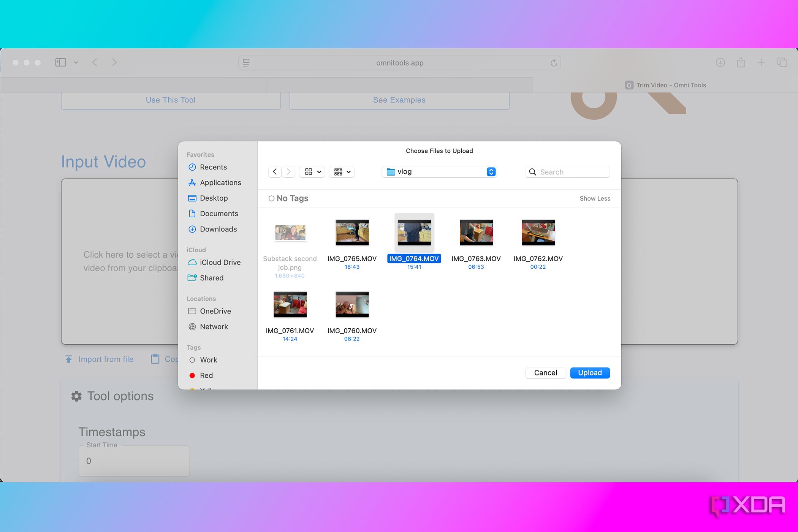Open the grouping options dropdown
Screen dimensions: 798x532
point(342,172)
